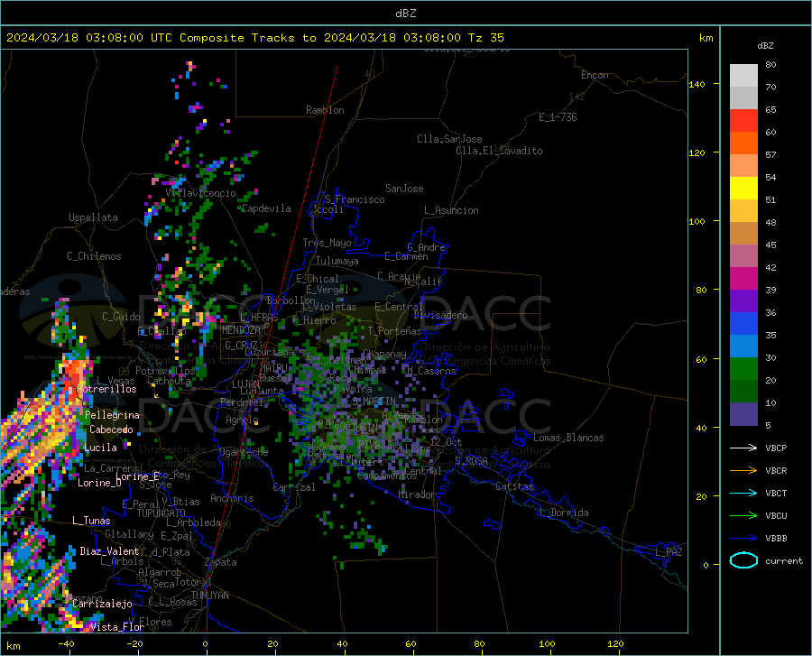Click the E_1-736 place label
Image resolution: width=812 pixels, height=656 pixels.
coord(558,117)
